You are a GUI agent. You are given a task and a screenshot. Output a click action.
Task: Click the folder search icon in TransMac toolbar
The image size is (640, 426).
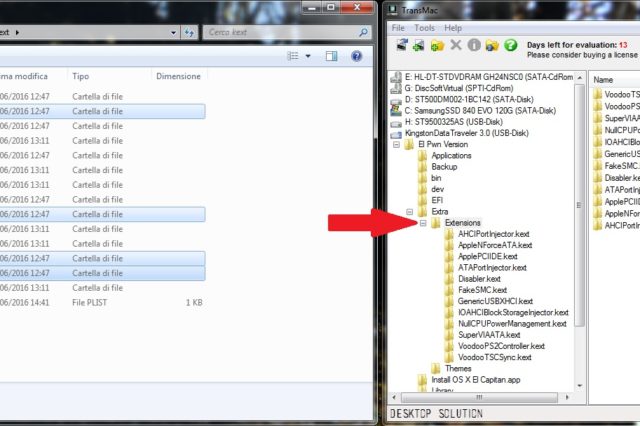click(x=492, y=45)
